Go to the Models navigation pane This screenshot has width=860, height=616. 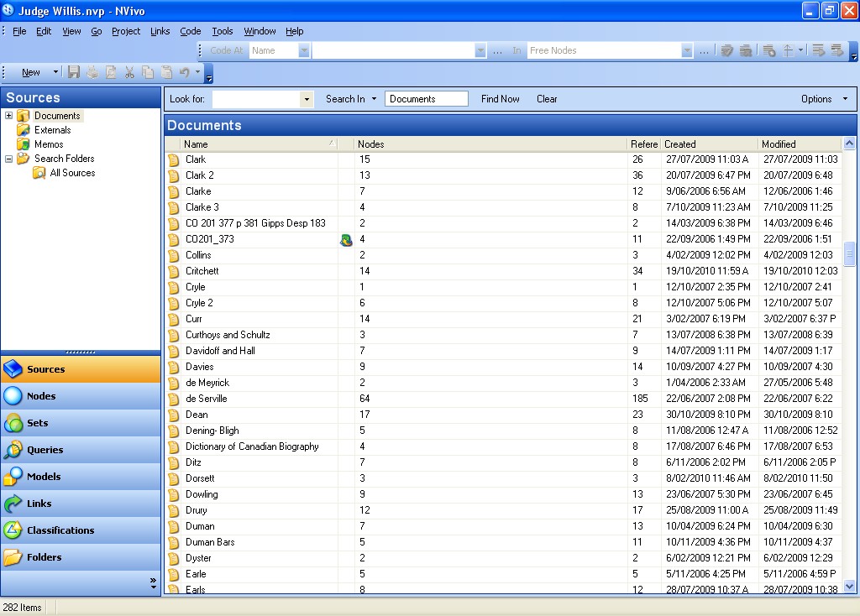click(x=43, y=477)
